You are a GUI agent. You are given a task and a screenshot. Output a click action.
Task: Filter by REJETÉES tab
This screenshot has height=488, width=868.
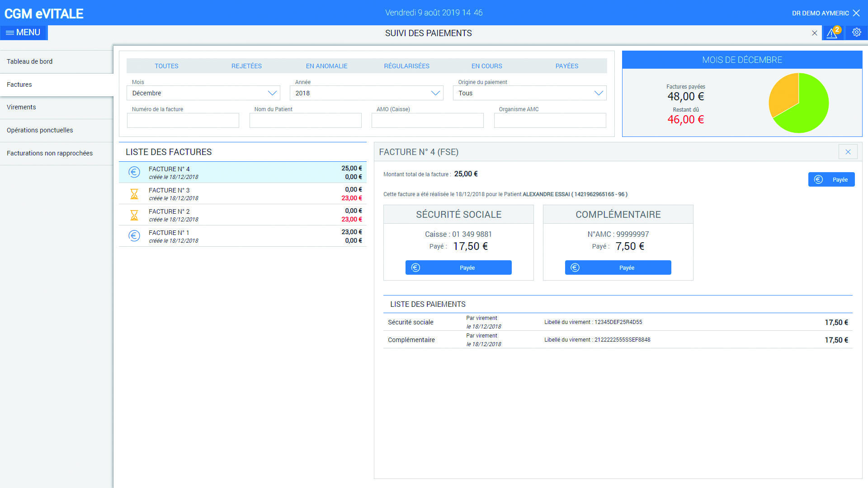pos(246,66)
